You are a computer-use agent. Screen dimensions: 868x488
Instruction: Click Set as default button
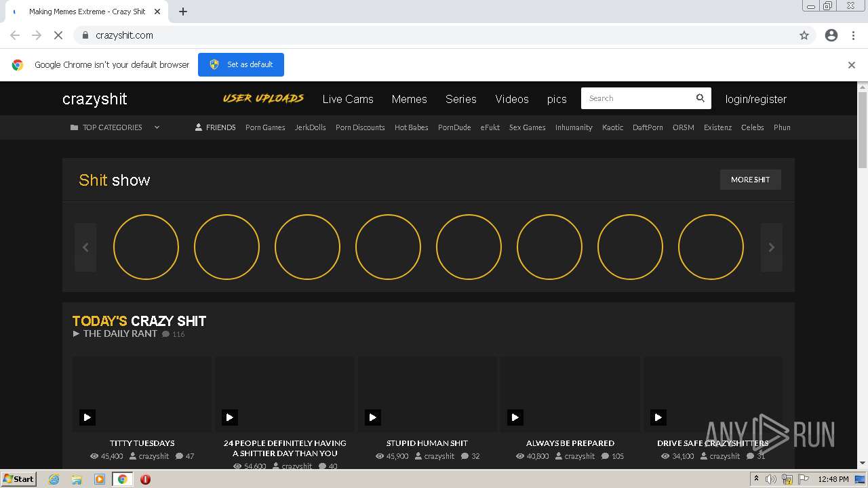click(241, 64)
